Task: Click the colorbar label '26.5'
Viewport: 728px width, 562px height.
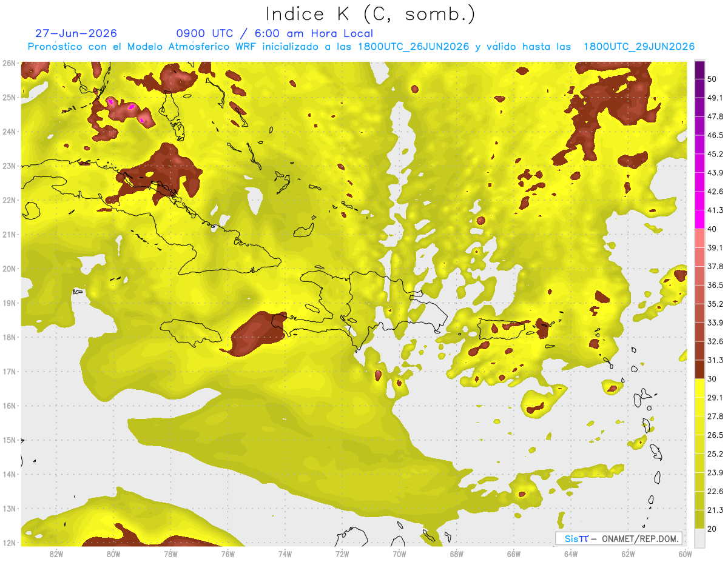Action: (715, 435)
